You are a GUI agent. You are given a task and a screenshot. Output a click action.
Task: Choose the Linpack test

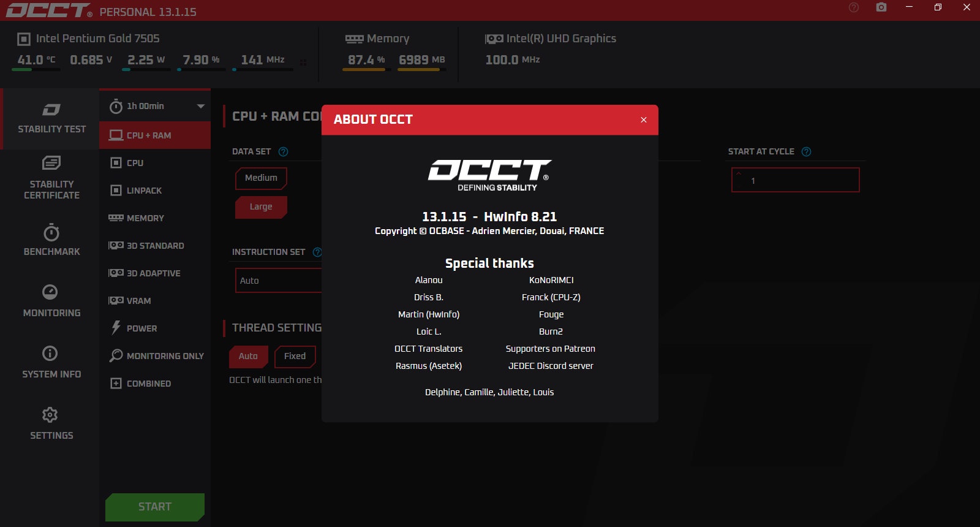(155, 191)
